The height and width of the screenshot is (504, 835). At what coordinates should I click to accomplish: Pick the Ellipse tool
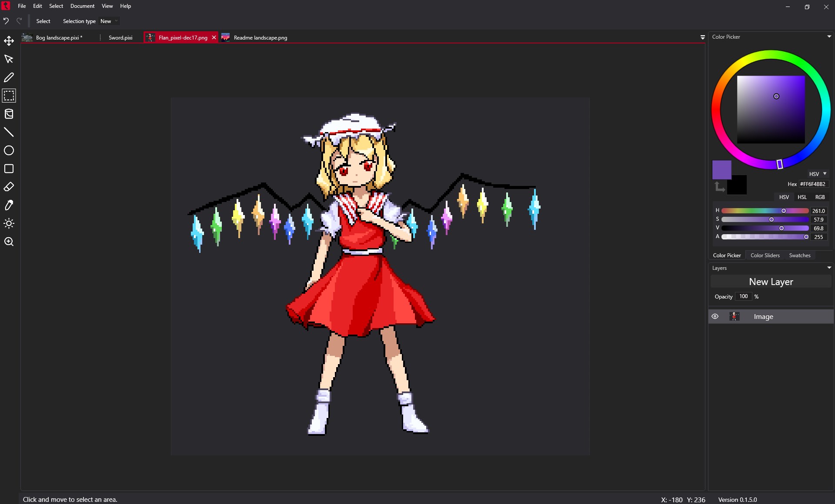tap(9, 150)
